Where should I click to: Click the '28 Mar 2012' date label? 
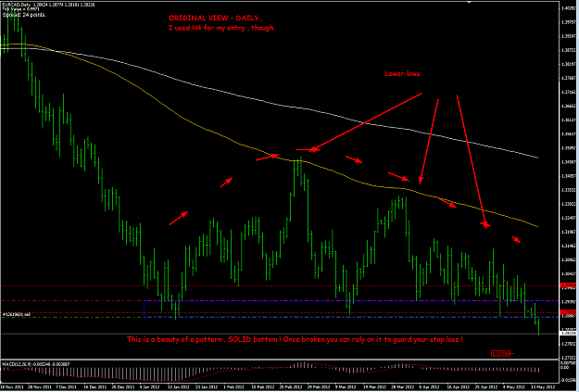pyautogui.click(x=401, y=386)
